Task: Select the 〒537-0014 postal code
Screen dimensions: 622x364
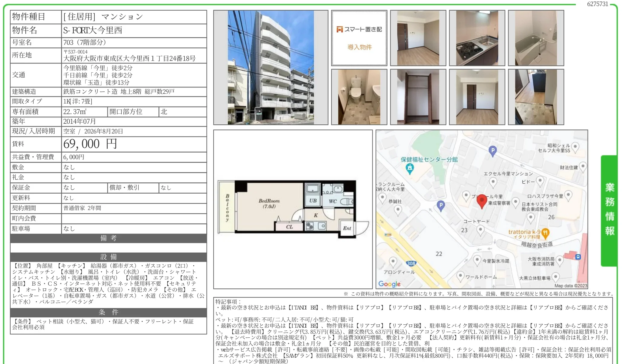Action: click(x=76, y=52)
